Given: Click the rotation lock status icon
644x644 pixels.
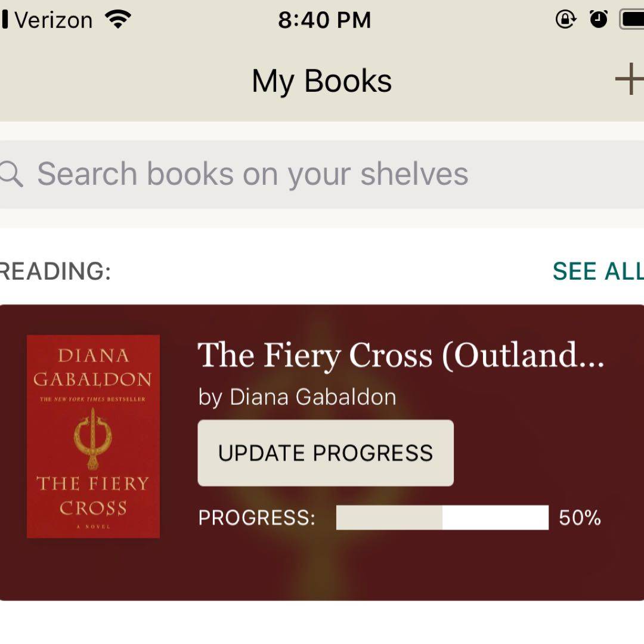Looking at the screenshot, I should pos(565,20).
